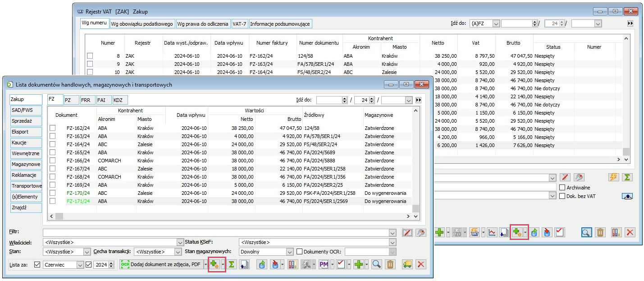The image size is (644, 281).
Task: Click the red checkmark sheet icon in document list
Action: (341, 264)
